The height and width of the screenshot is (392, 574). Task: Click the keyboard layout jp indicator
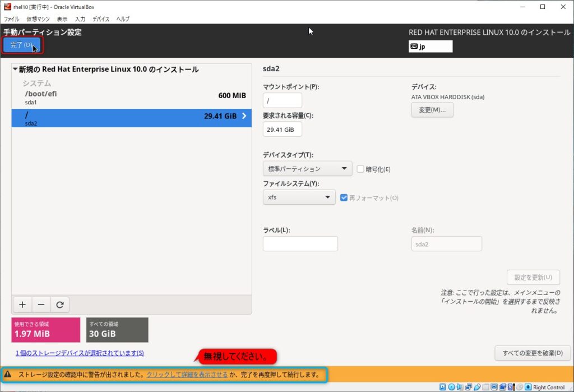point(430,47)
